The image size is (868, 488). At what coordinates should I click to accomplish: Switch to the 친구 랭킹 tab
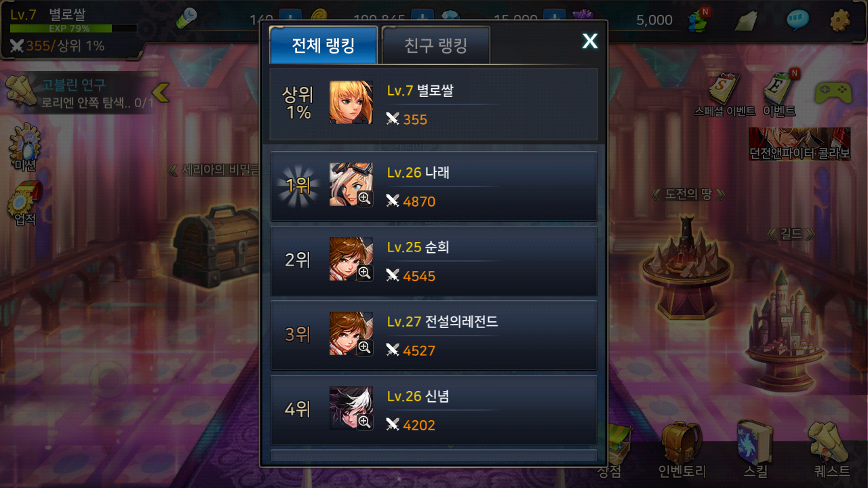click(x=435, y=46)
